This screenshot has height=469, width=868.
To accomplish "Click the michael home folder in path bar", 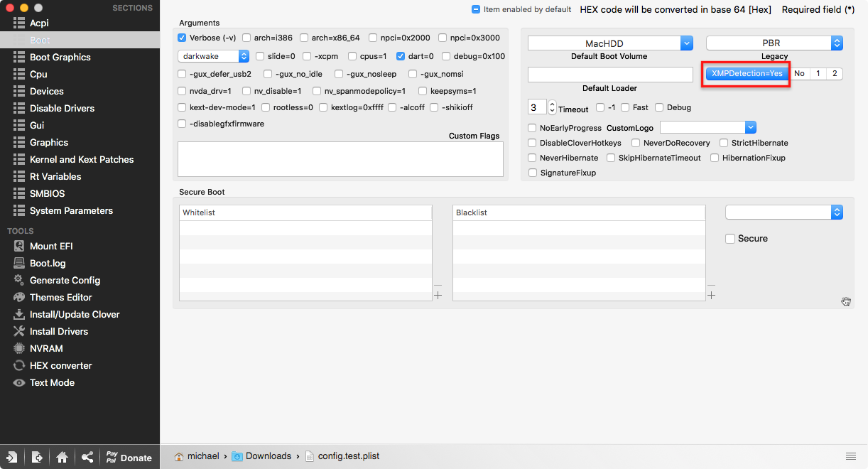I will (x=197, y=455).
